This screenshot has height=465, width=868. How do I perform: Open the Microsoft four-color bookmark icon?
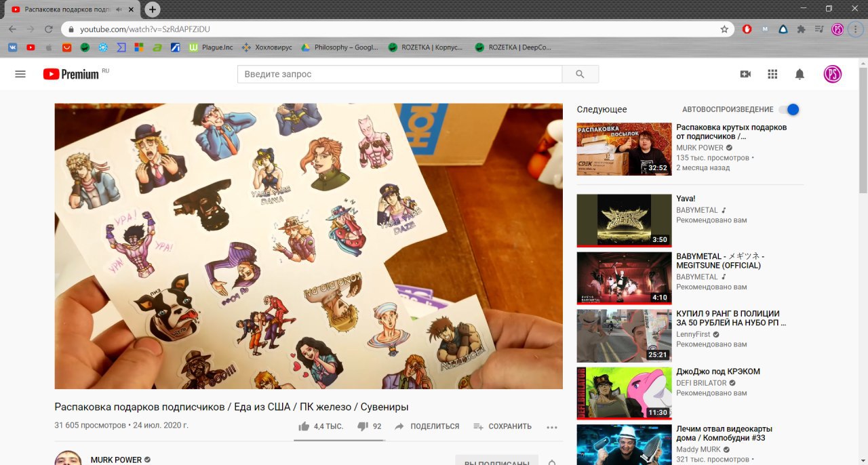click(139, 47)
